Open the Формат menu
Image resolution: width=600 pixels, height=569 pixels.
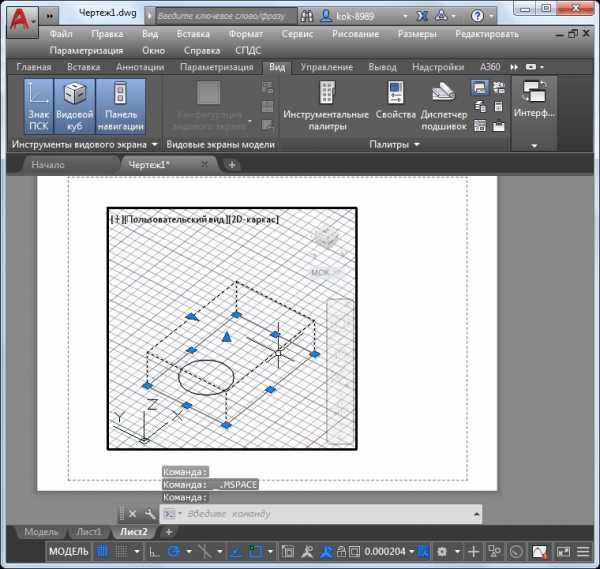tap(246, 33)
